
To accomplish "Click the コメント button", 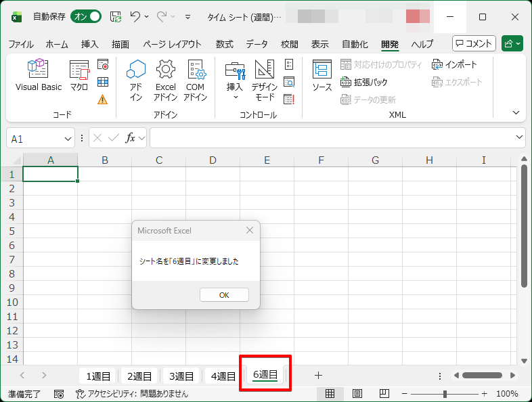I will (x=474, y=43).
